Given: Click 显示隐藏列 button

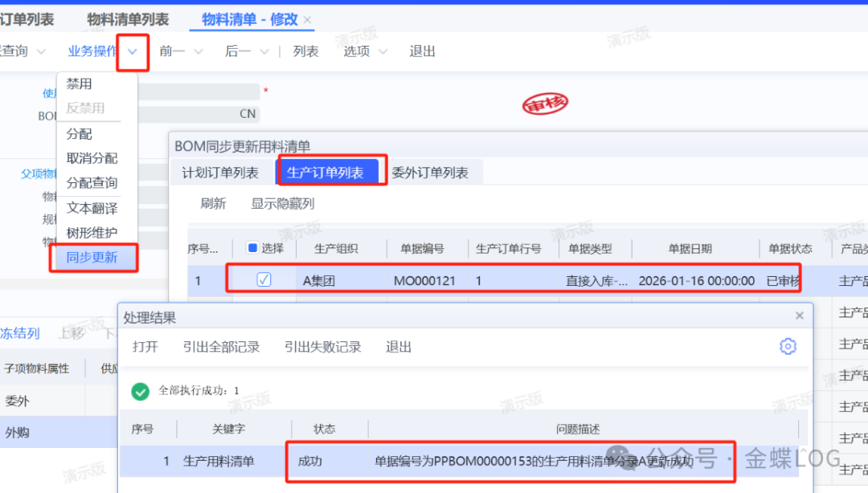Looking at the screenshot, I should click(x=282, y=204).
